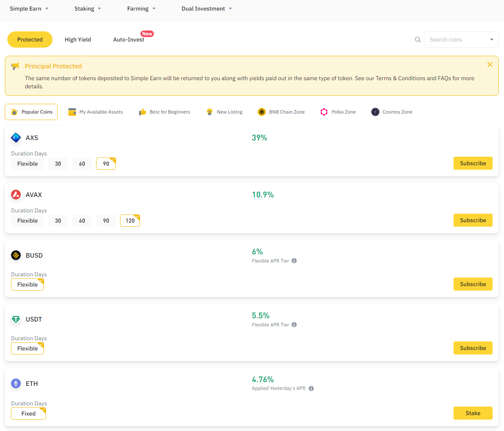Click the ETH 4.76% rate text
The image size is (504, 431).
point(263,379)
